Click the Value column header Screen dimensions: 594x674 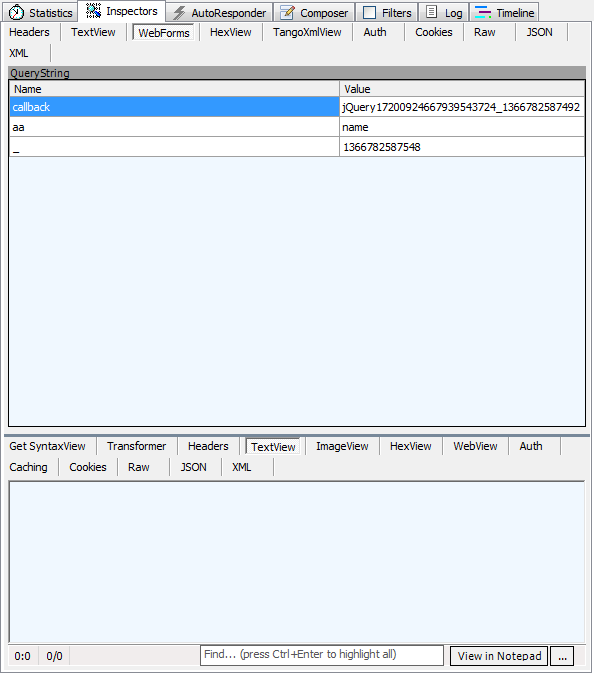[462, 89]
